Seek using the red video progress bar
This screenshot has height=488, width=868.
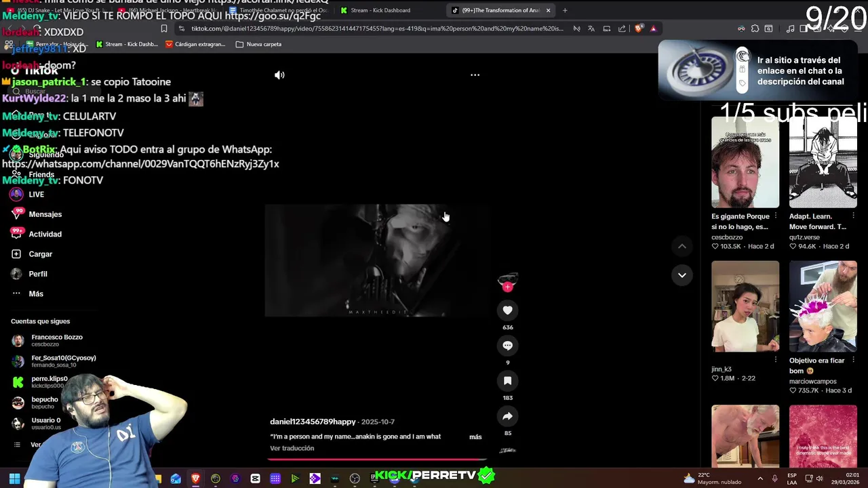(x=377, y=460)
